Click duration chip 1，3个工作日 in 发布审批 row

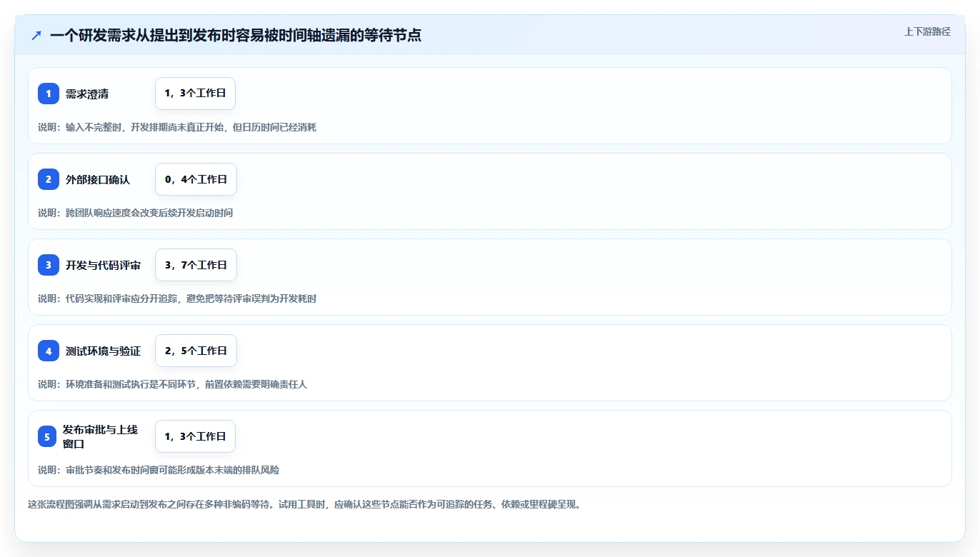[x=195, y=436]
